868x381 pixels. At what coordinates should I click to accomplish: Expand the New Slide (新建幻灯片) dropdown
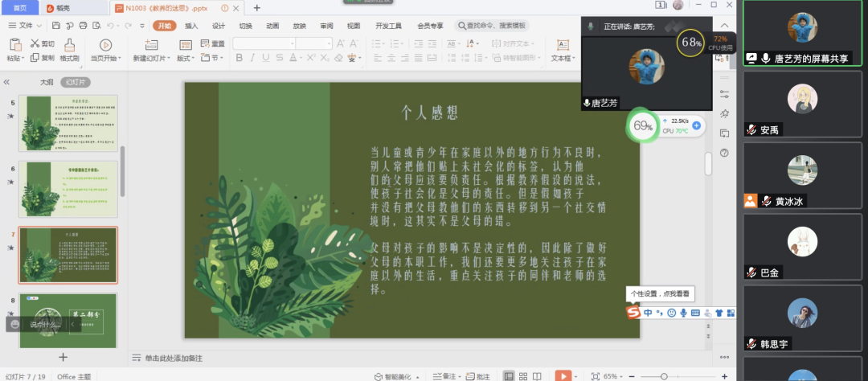[x=149, y=58]
